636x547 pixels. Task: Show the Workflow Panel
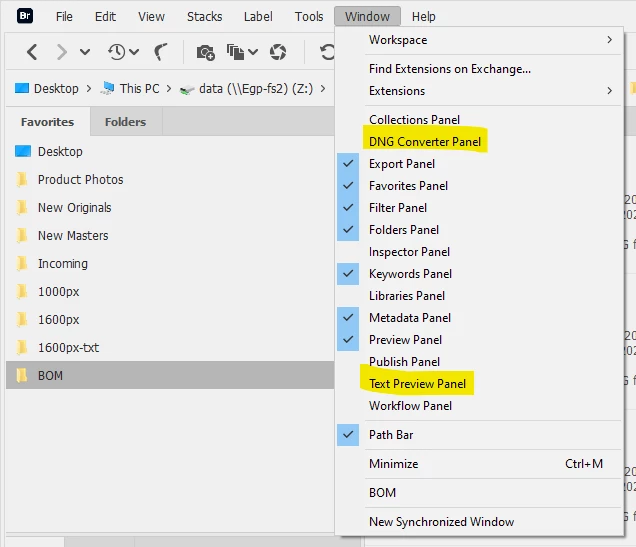point(479,405)
